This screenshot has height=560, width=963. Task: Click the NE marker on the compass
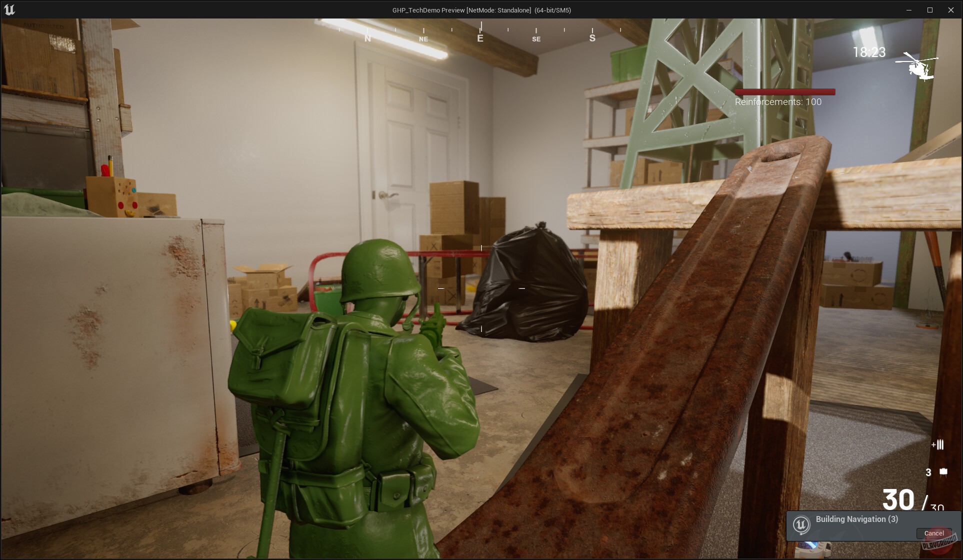(423, 39)
